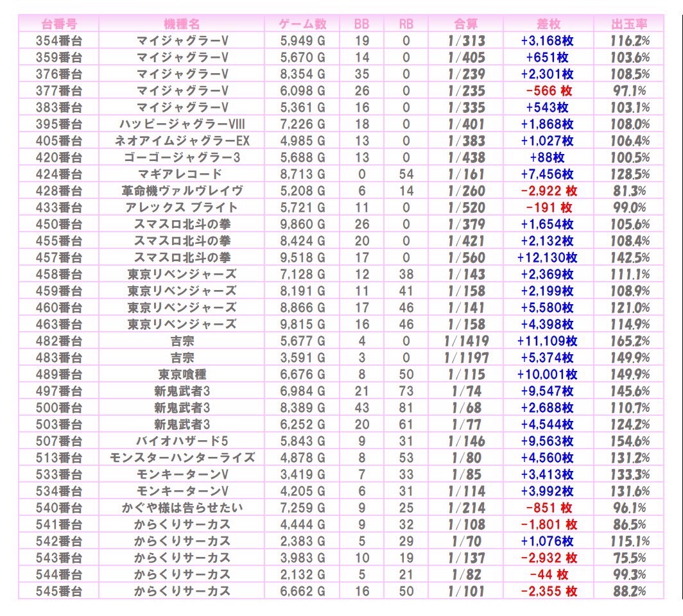Click the 出玉率 column header
This screenshot has height=616, width=683.
coord(629,24)
